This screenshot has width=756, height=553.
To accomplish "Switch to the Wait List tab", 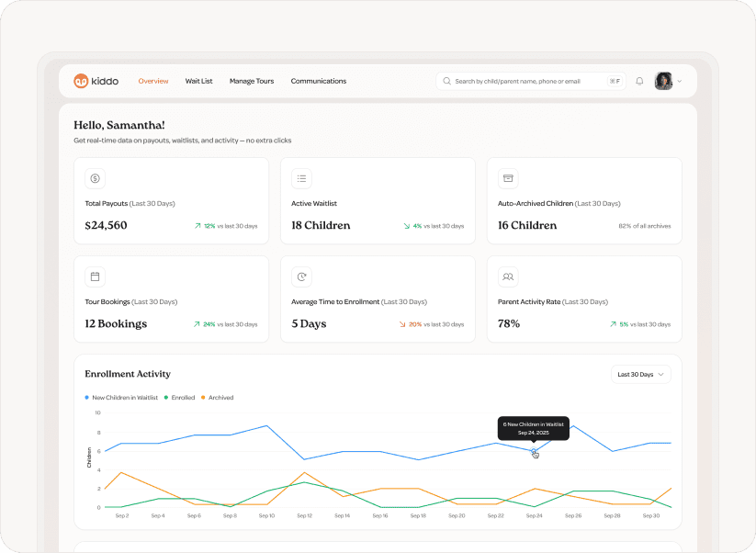I will (198, 81).
